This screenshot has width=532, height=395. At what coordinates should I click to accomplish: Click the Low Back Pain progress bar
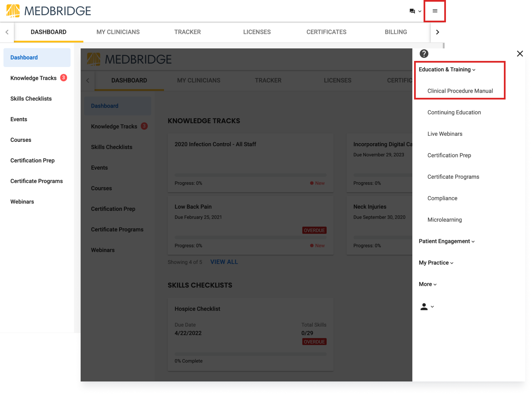pos(250,238)
